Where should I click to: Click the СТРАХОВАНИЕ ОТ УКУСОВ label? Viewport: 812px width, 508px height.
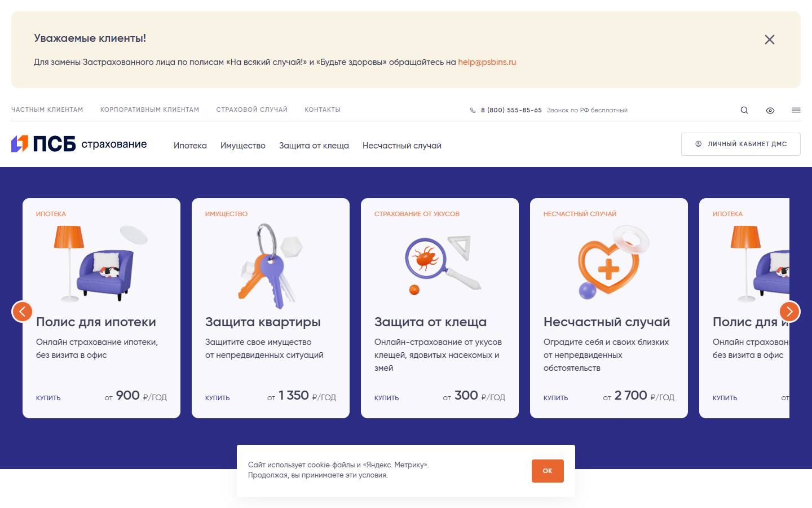tap(417, 214)
